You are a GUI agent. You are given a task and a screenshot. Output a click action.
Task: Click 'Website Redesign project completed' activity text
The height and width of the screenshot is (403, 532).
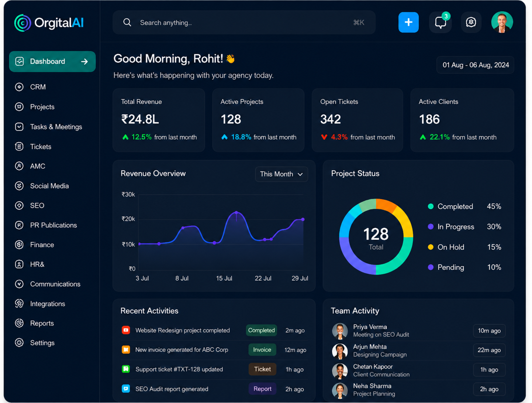tap(183, 330)
